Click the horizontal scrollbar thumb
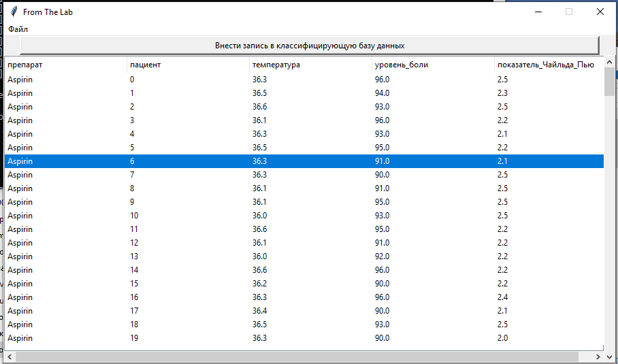618x364 pixels. pos(297,357)
